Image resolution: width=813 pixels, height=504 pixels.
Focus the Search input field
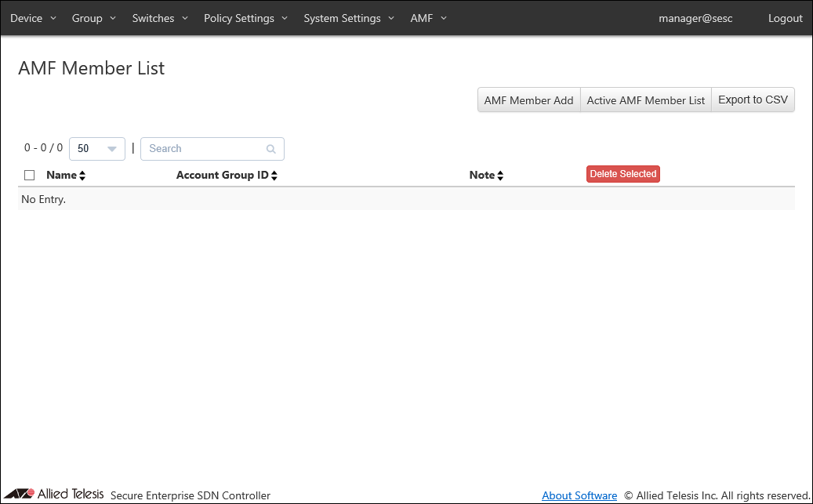pyautogui.click(x=204, y=149)
